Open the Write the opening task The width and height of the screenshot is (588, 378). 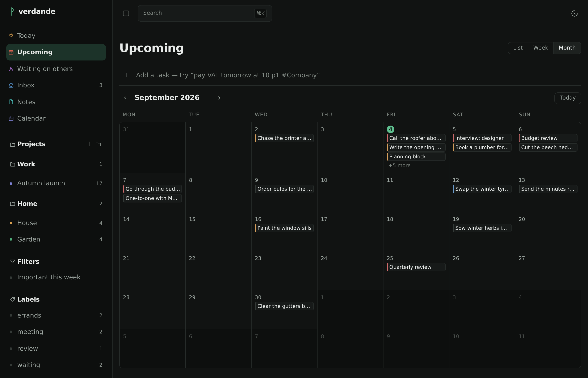pos(416,147)
